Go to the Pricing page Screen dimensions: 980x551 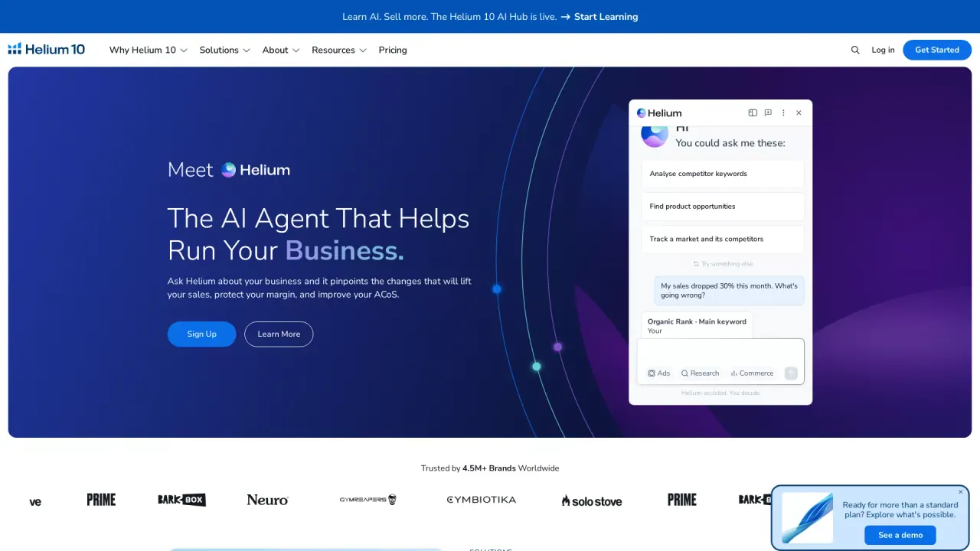point(393,50)
